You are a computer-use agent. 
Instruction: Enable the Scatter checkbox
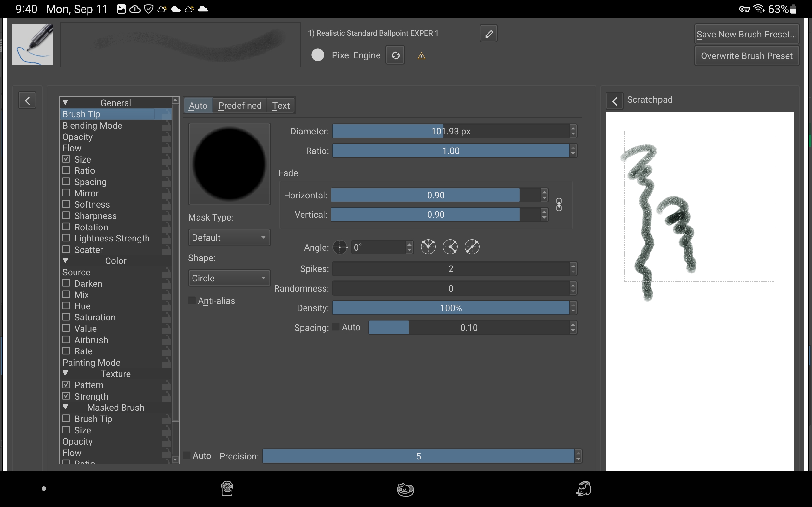point(66,249)
